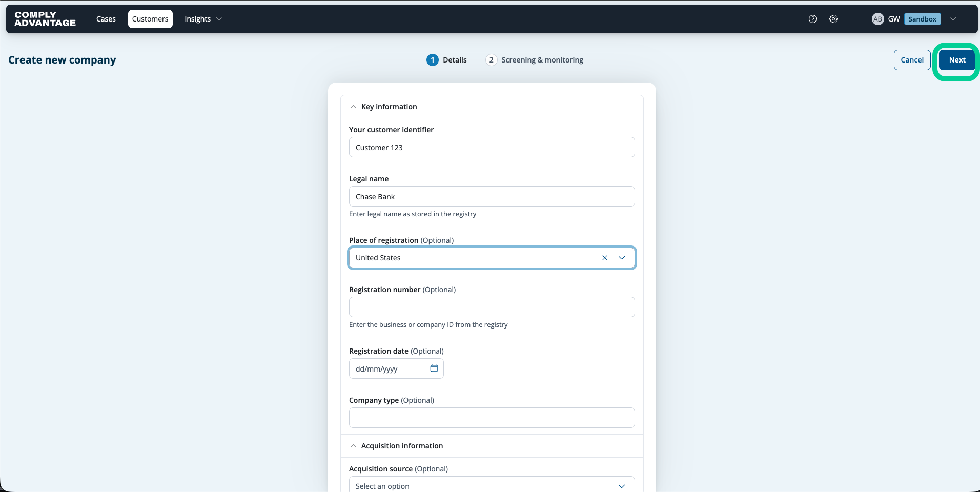Viewport: 980px width, 492px height.
Task: Open settings gear icon
Action: (833, 19)
